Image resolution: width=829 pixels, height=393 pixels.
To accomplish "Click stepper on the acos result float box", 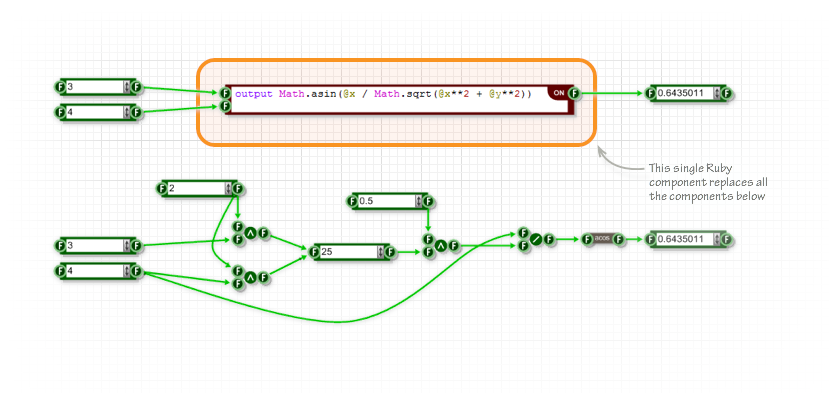I will 717,239.
